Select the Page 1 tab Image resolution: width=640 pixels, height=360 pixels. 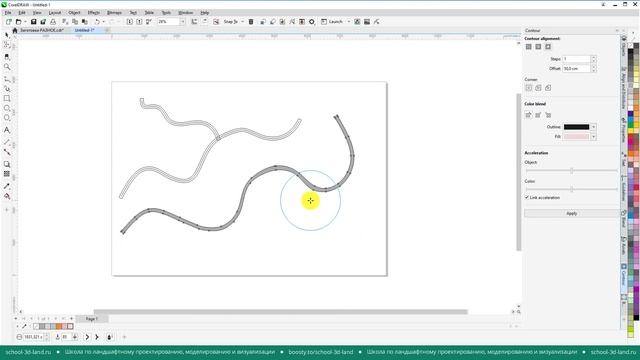tap(91, 319)
